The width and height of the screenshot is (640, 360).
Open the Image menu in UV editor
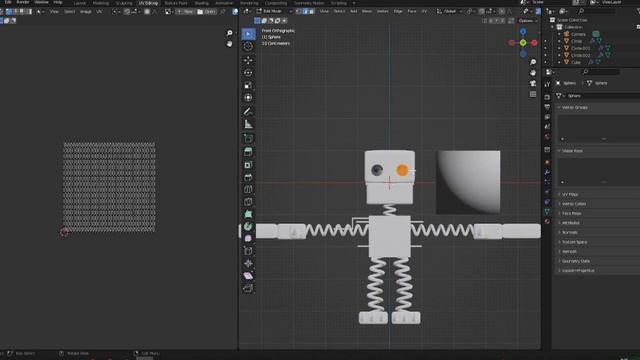(86, 12)
